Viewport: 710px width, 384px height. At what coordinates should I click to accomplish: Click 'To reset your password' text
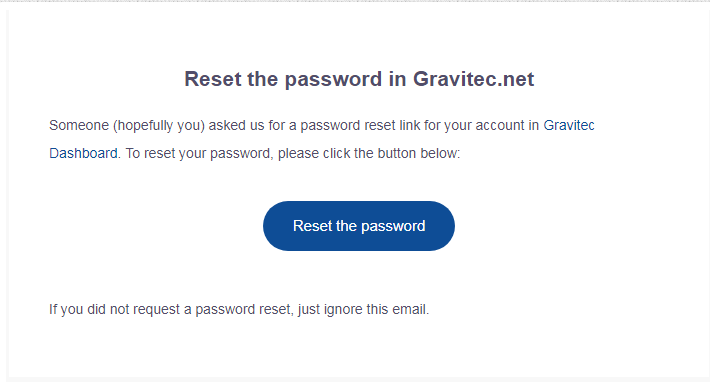tap(199, 154)
